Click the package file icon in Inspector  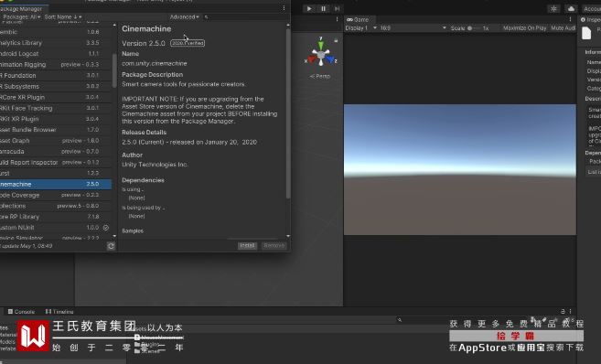pyautogui.click(x=586, y=33)
